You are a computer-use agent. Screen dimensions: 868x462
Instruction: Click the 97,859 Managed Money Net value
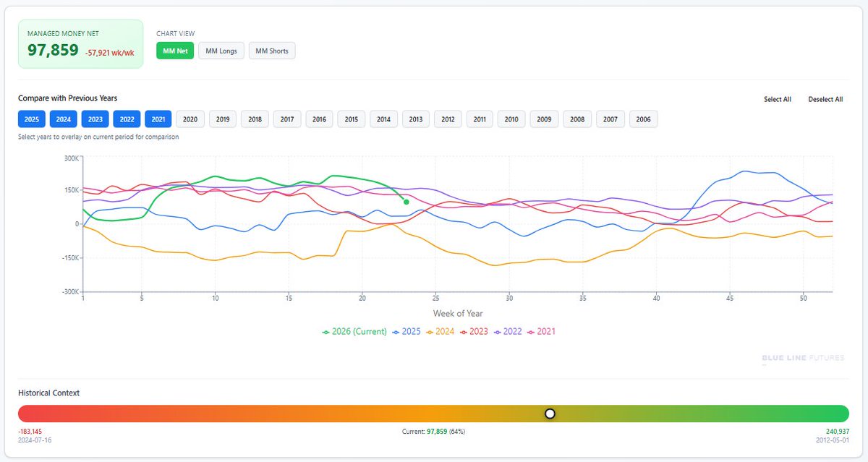(53, 50)
